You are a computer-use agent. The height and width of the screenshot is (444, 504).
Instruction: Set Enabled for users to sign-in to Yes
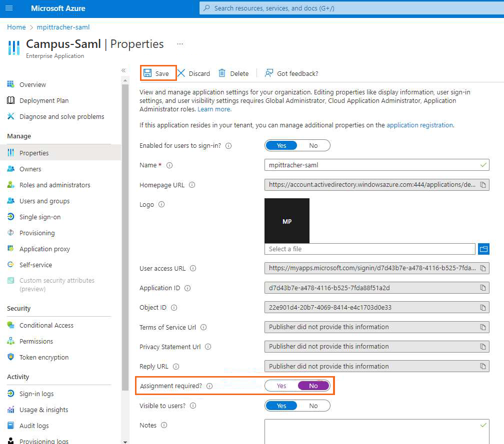(x=281, y=145)
